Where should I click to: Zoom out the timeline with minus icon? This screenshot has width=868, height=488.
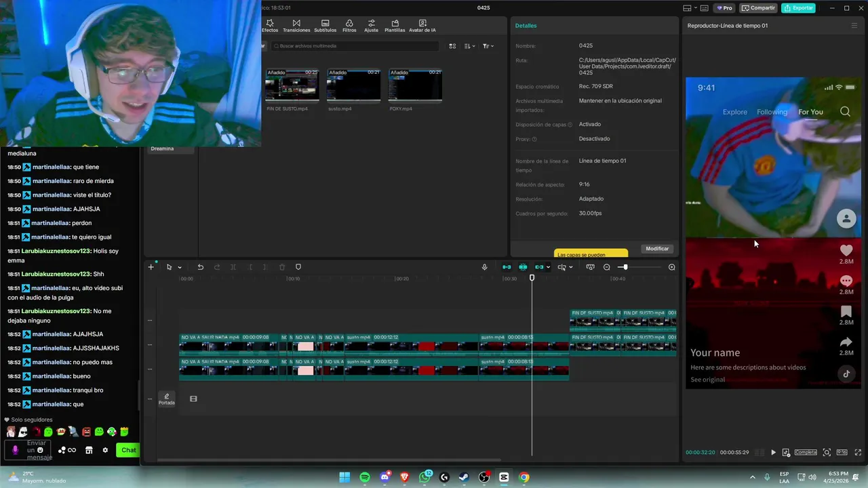click(607, 267)
